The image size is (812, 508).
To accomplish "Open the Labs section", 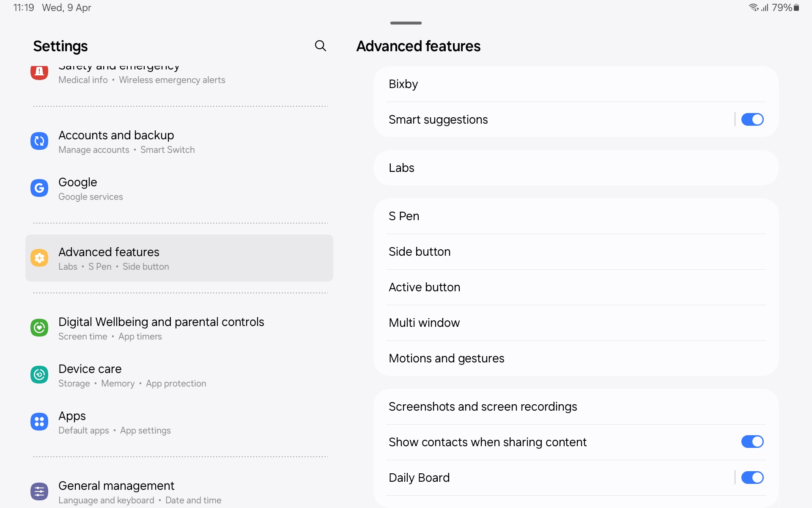I will [x=575, y=168].
